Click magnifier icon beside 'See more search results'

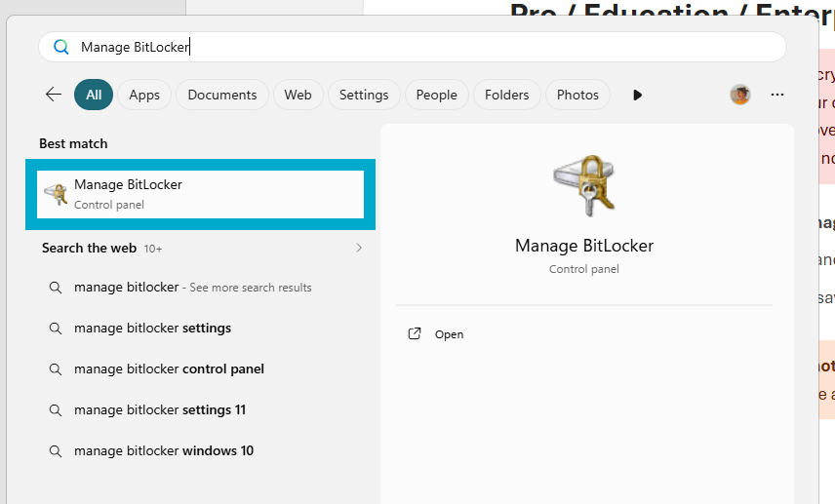56,288
